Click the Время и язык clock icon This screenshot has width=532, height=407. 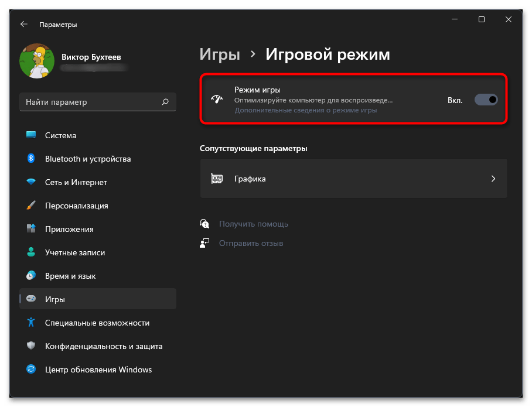click(31, 275)
